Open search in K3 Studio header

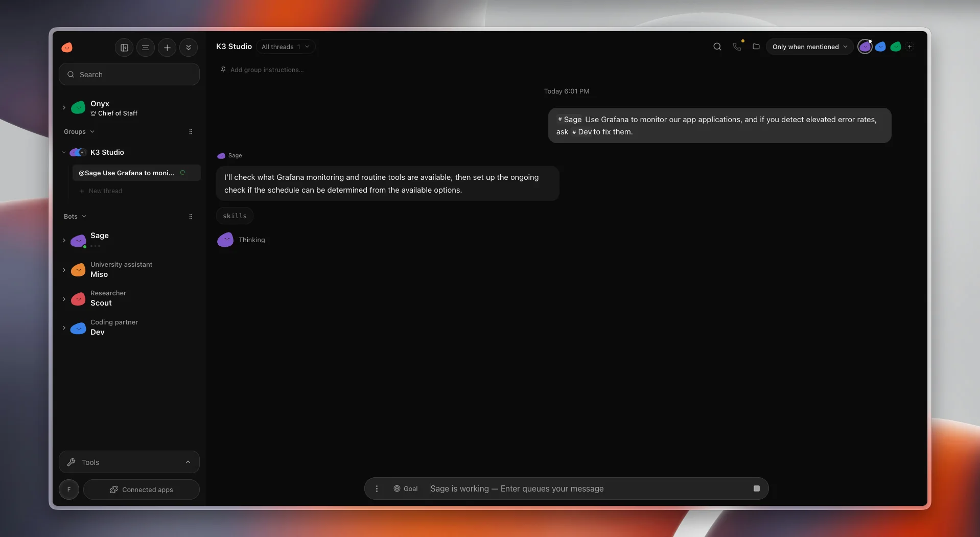[x=717, y=46]
